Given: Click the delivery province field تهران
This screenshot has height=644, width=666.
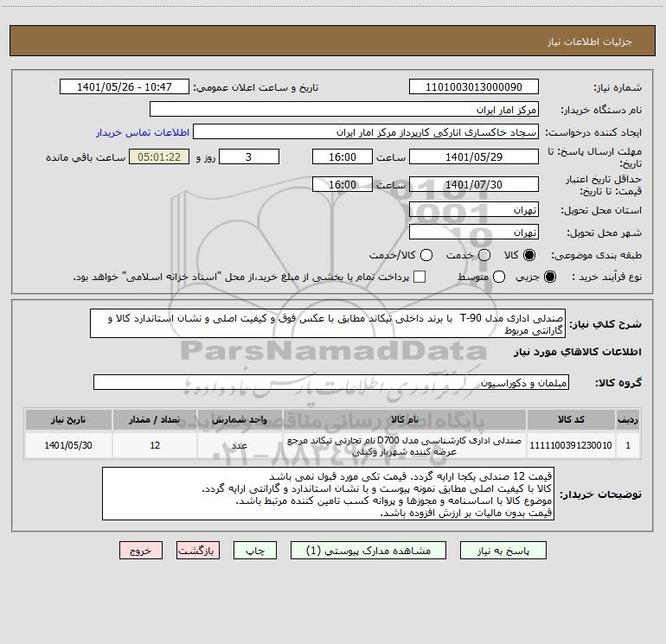Looking at the screenshot, I should 474,209.
